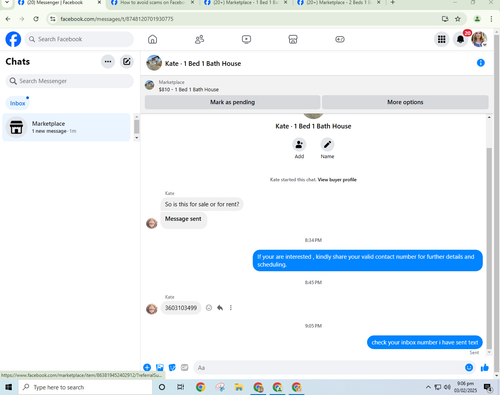Open the Friends icon in top navigation
The image size is (500, 395).
coord(199,39)
